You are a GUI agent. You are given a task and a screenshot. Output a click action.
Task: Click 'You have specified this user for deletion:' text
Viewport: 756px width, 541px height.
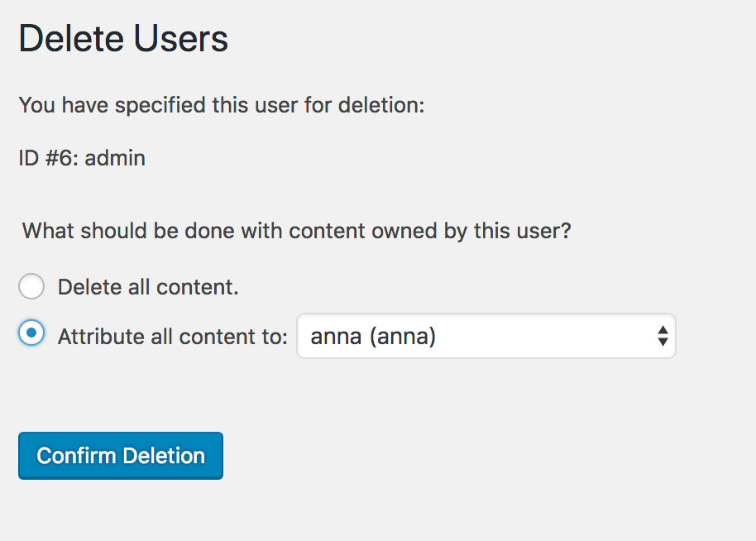click(x=222, y=105)
